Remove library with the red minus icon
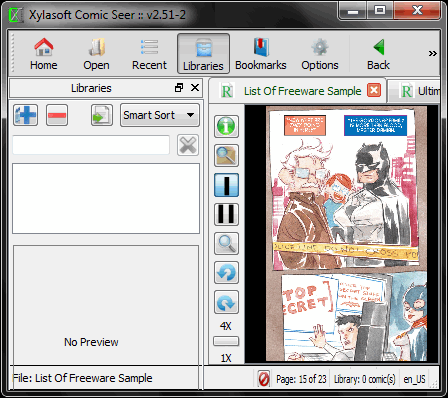448x398 pixels. [x=57, y=115]
